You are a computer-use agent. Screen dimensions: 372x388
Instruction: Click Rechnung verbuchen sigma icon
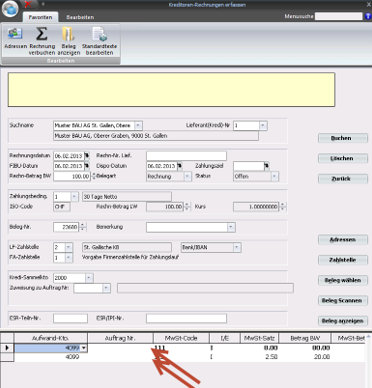coord(42,40)
